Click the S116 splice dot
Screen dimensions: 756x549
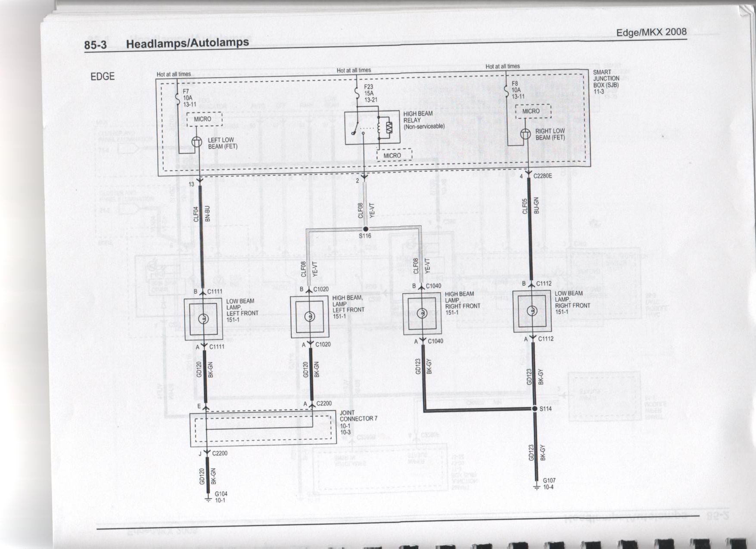(365, 229)
